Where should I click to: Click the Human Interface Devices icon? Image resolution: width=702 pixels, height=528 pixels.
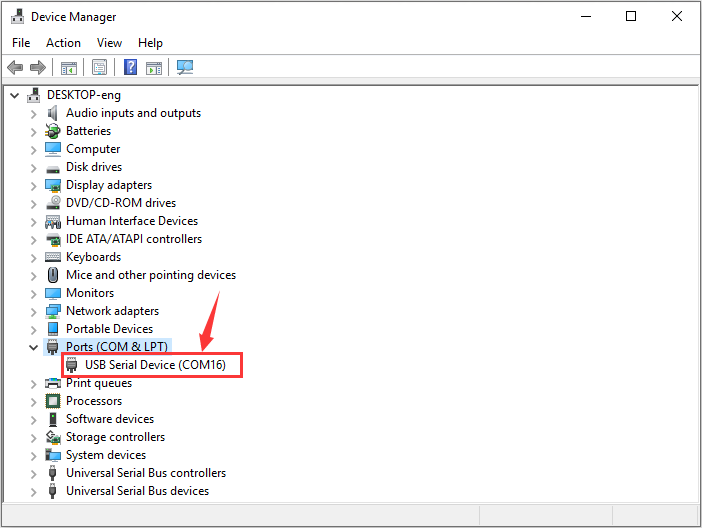tap(53, 221)
